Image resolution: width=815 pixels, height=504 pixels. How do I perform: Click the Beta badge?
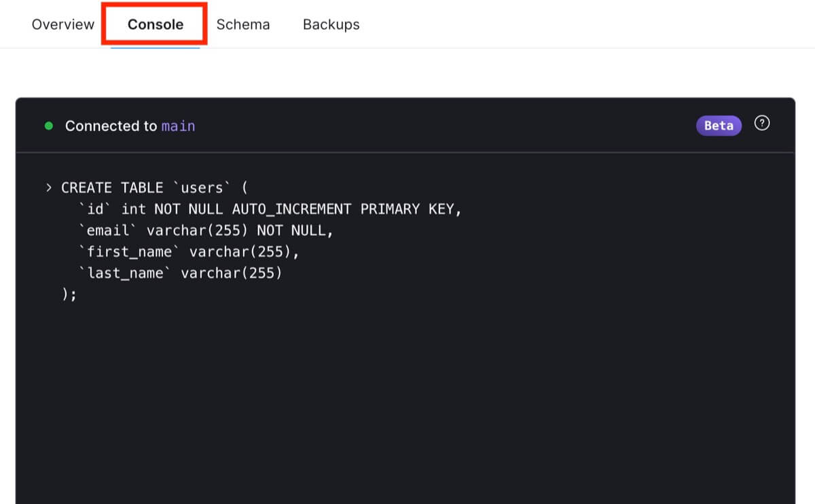tap(719, 125)
